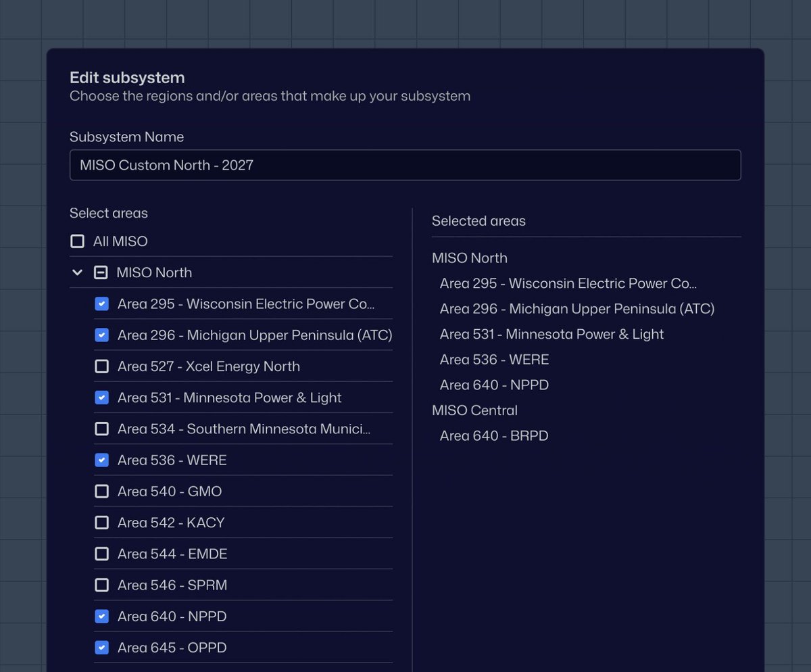The width and height of the screenshot is (811, 672).
Task: Uncheck Area 531 Minnesota Power & Light checkbox
Action: pyautogui.click(x=101, y=398)
